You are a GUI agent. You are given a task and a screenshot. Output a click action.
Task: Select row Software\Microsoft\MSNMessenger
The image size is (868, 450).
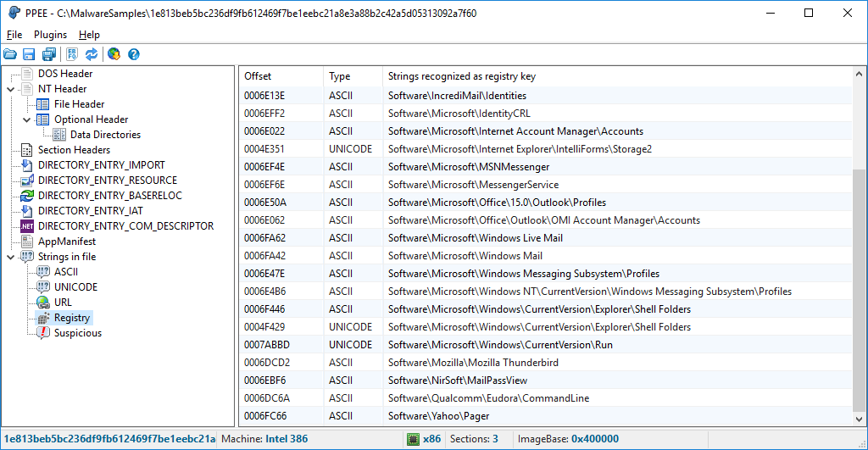point(546,167)
